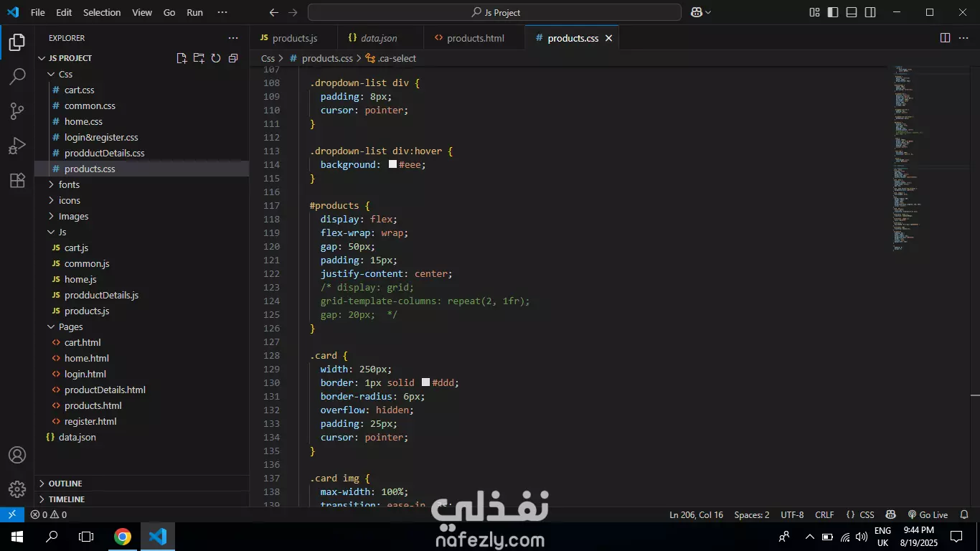This screenshot has width=980, height=551.
Task: Open the File menu
Action: point(38,12)
